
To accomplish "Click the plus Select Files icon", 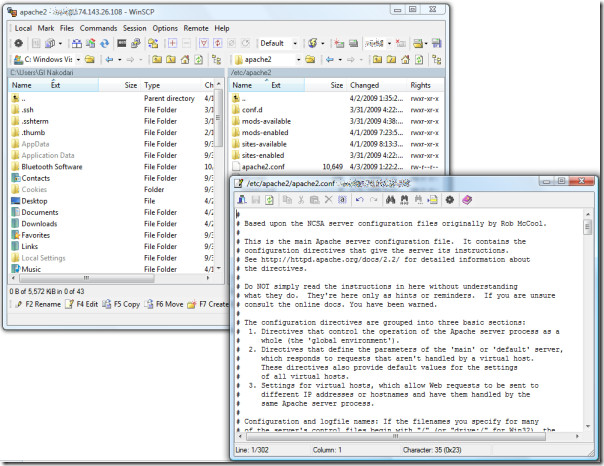I will click(x=172, y=43).
